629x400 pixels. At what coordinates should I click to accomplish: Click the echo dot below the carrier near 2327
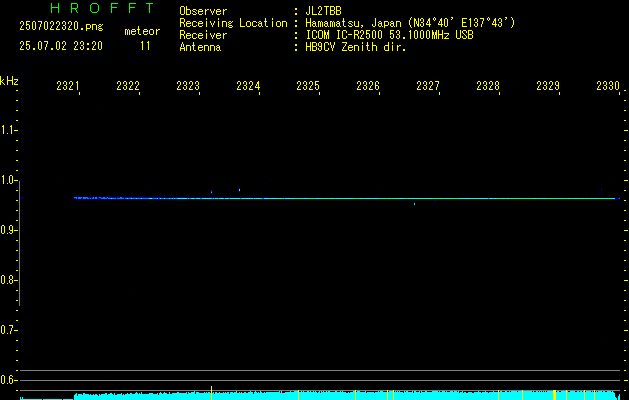[x=414, y=204]
